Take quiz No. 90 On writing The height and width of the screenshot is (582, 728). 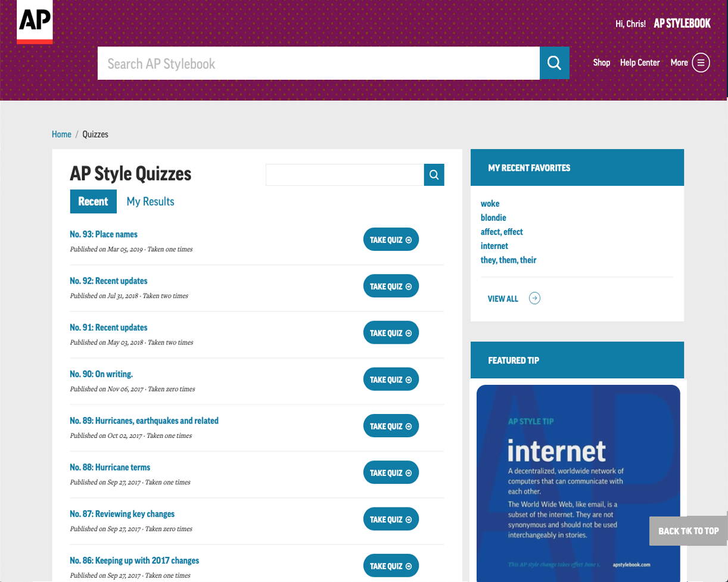pos(391,379)
